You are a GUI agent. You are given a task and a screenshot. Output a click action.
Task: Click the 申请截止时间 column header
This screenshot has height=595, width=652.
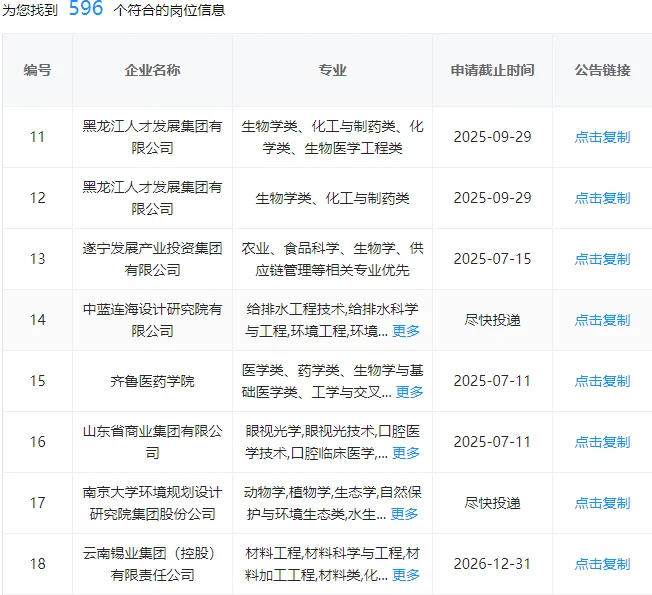pyautogui.click(x=492, y=70)
